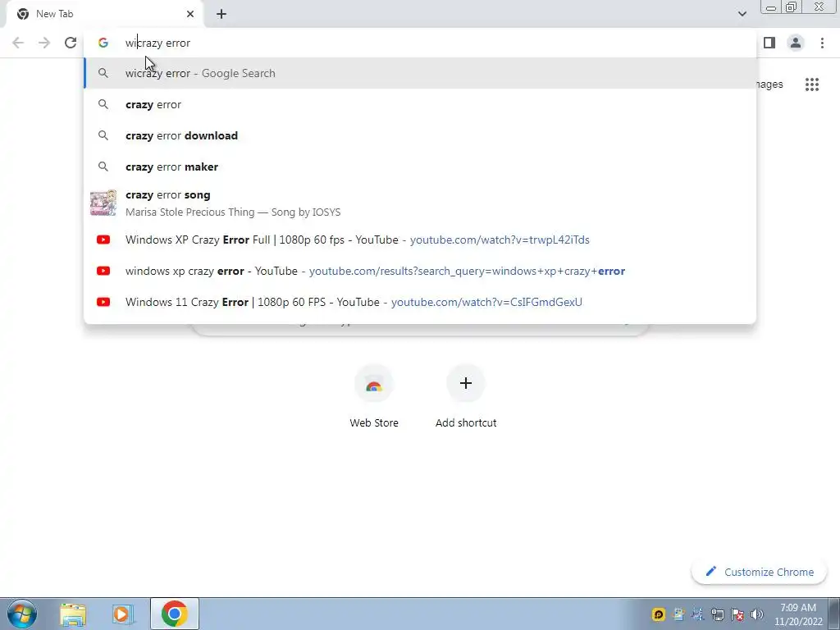840x630 pixels.
Task: Open Chrome three-dot menu
Action: [x=822, y=43]
